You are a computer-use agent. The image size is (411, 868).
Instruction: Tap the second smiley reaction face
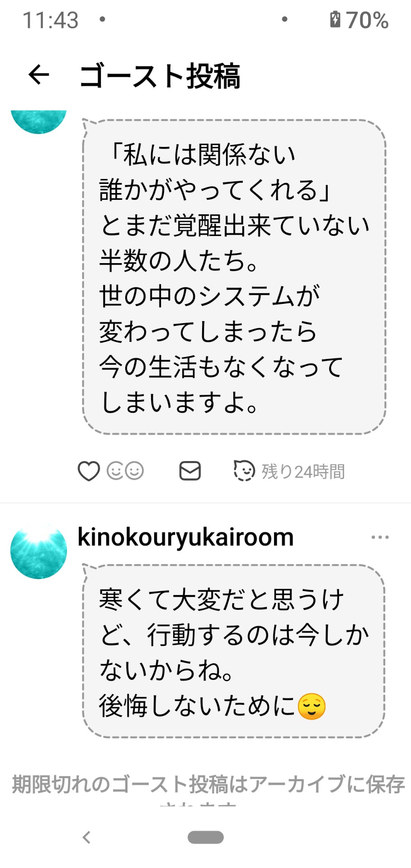point(135,471)
